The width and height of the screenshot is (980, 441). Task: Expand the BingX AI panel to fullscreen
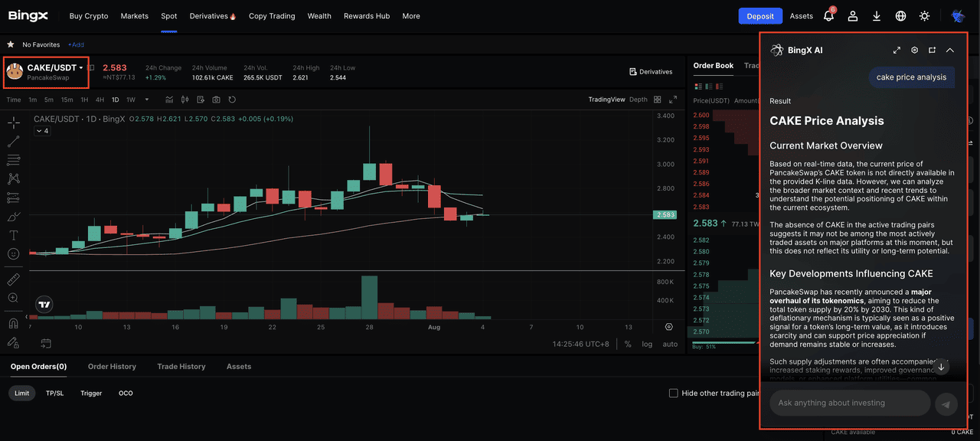tap(897, 51)
